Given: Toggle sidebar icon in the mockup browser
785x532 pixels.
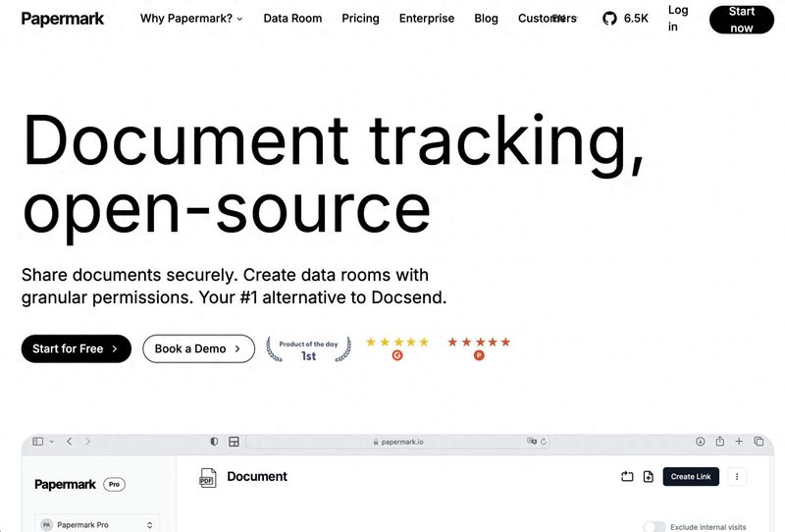Looking at the screenshot, I should pos(38,442).
